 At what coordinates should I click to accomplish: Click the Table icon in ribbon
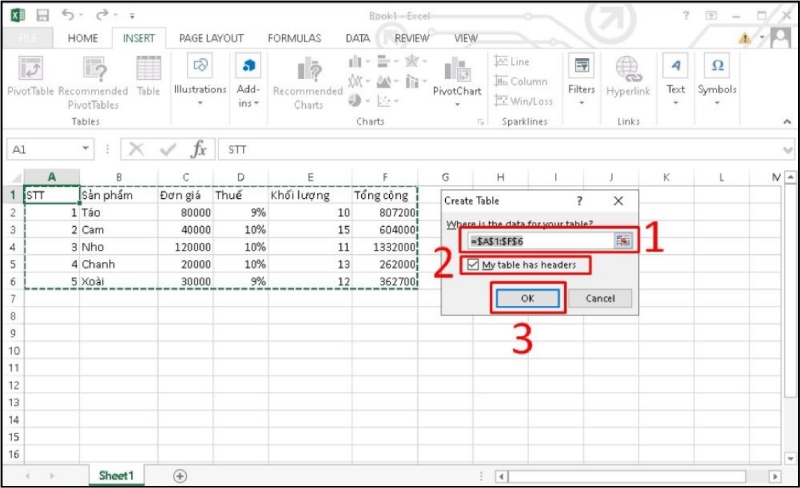click(x=148, y=76)
